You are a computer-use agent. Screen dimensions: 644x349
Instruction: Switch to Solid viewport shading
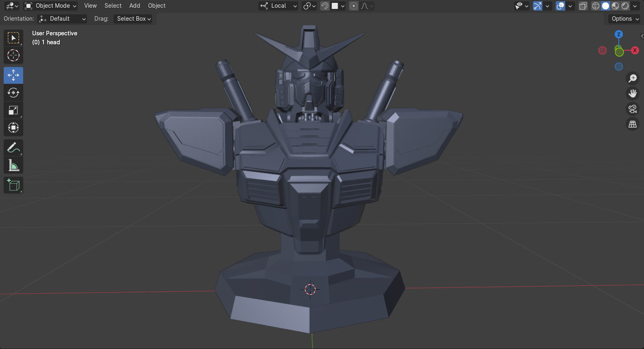[x=605, y=6]
